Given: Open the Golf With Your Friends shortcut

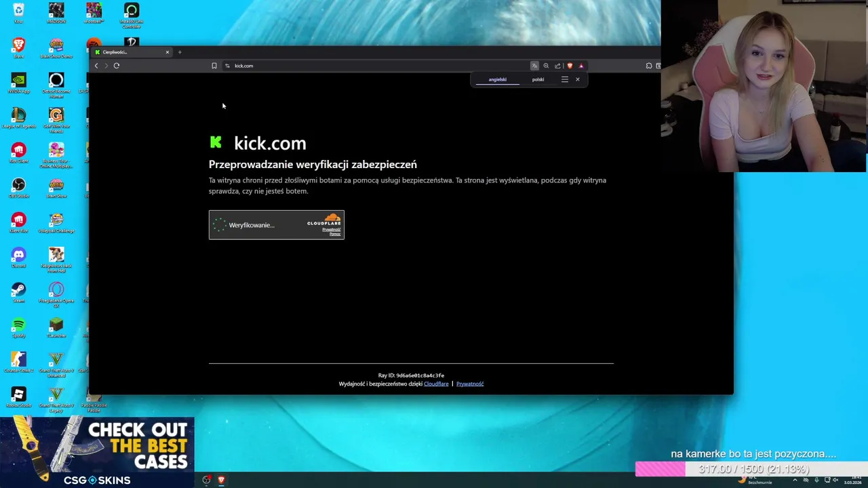Looking at the screenshot, I should [x=56, y=120].
